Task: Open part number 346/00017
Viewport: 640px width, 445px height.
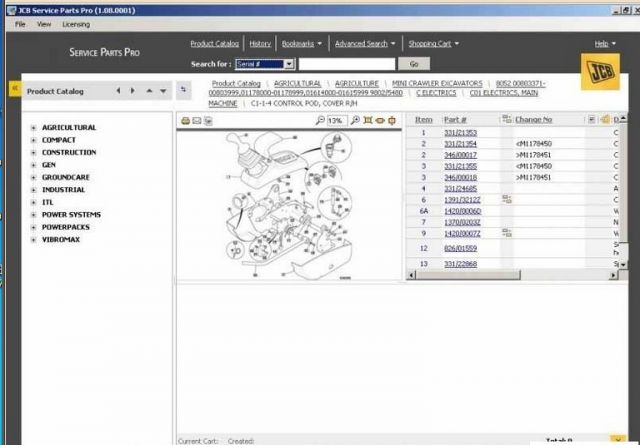Action: click(460, 155)
